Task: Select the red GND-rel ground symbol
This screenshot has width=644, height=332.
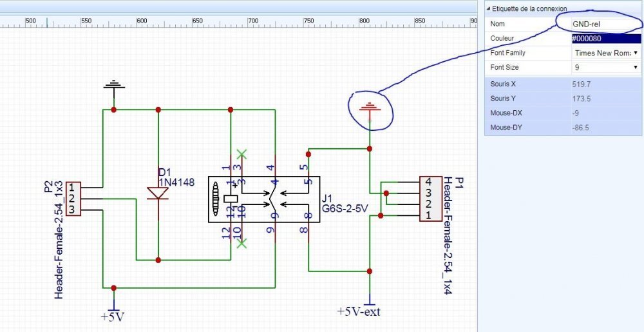Action: (370, 108)
